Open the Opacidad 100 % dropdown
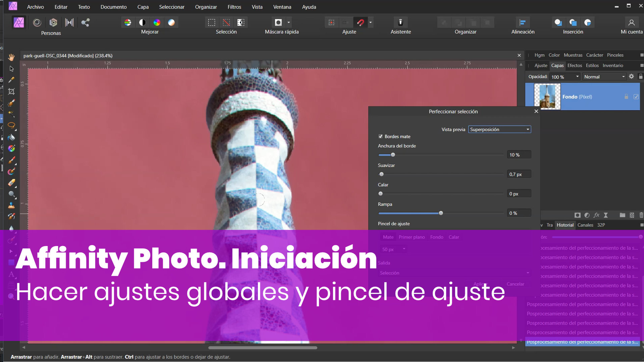Viewport: 644px width, 362px height. pyautogui.click(x=565, y=77)
